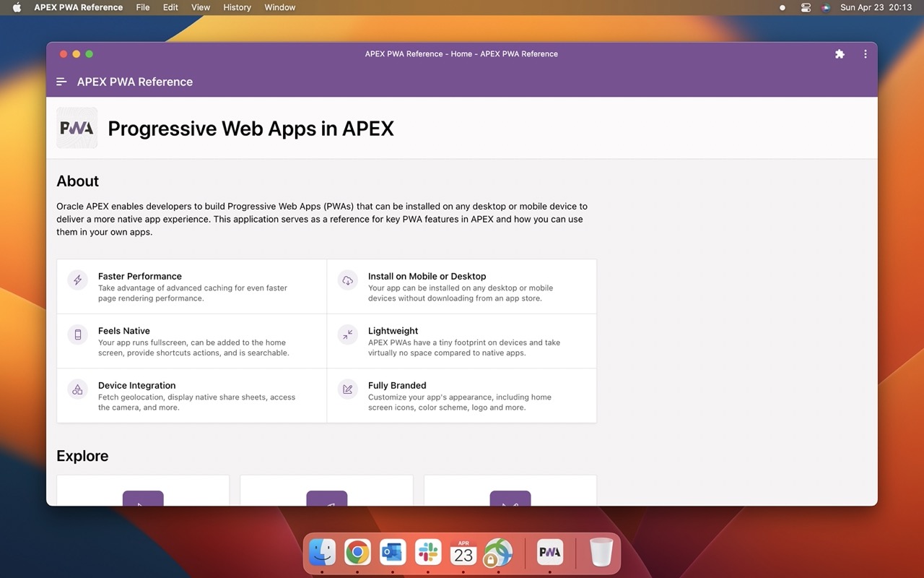Open the first Explore card

[x=143, y=491]
